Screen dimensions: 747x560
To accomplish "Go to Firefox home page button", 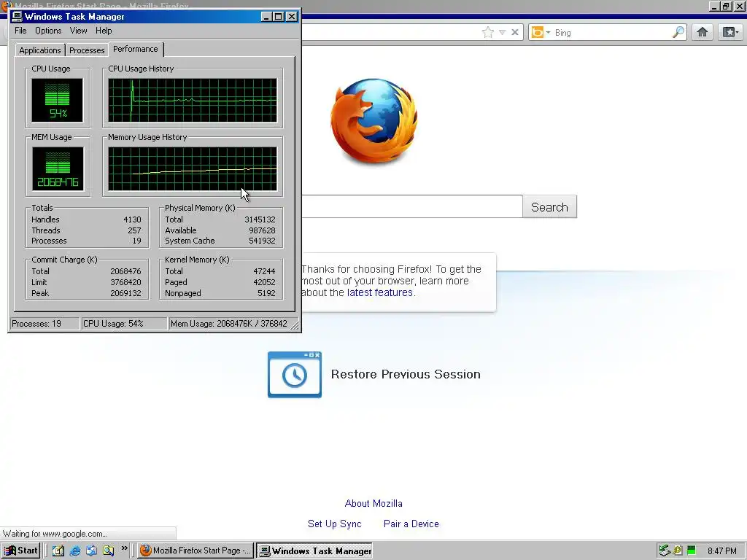I will [x=703, y=32].
